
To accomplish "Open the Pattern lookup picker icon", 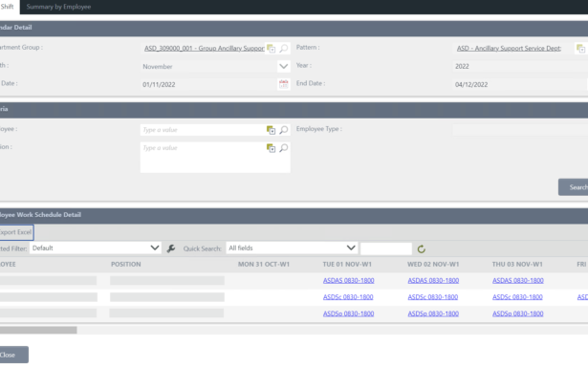I will [x=580, y=49].
